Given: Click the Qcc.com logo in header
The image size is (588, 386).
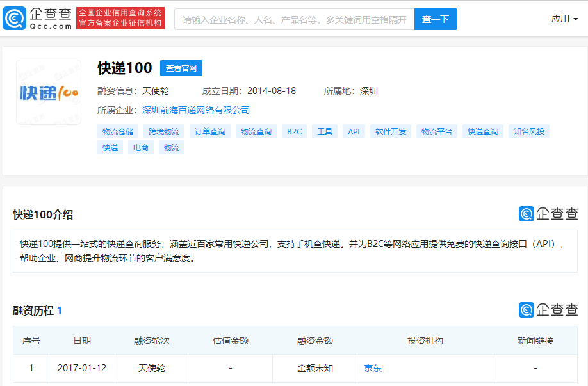Looking at the screenshot, I should (37, 19).
